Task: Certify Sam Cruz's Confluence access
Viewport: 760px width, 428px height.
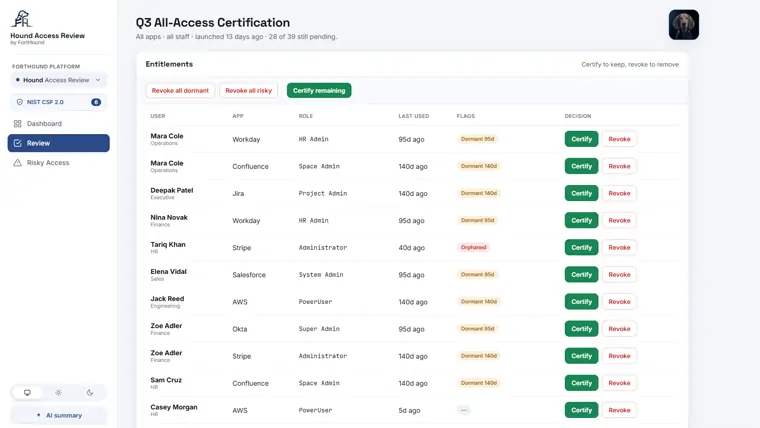Action: (581, 383)
